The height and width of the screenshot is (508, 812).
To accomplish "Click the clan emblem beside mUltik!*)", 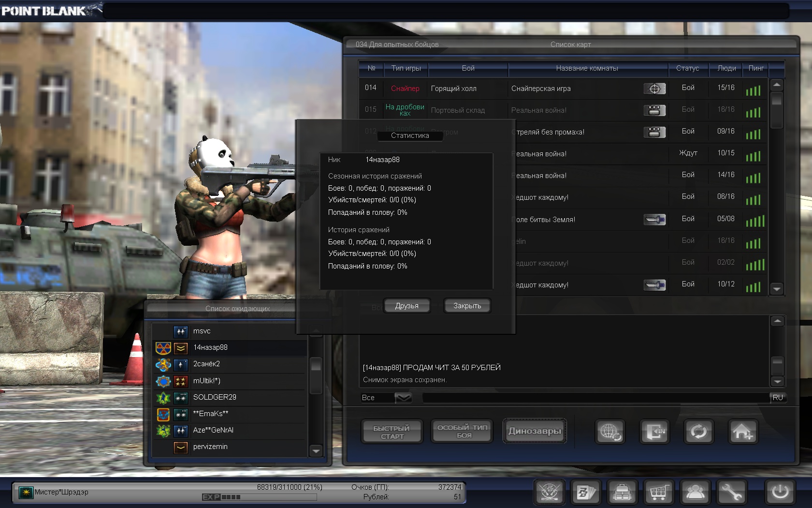I will click(163, 381).
